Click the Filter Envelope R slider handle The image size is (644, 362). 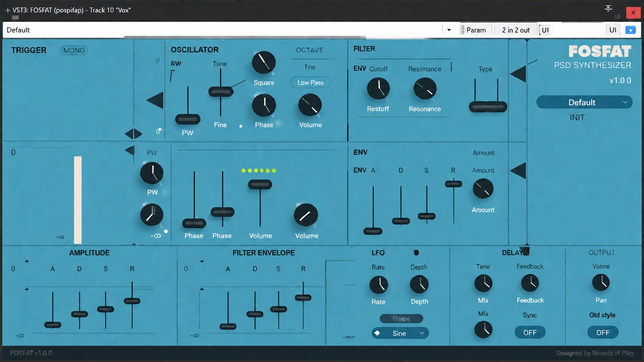click(x=303, y=297)
